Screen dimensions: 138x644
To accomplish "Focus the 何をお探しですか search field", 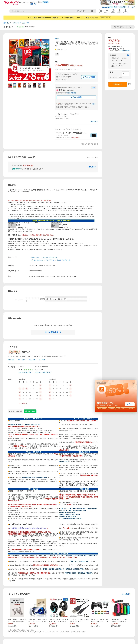I will (x=41, y=11).
